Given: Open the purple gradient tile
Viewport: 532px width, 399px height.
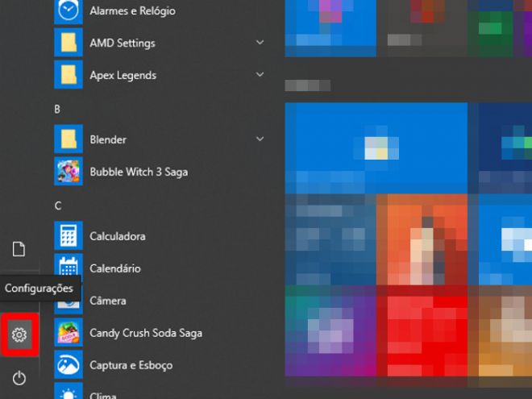Looking at the screenshot, I should [330, 331].
